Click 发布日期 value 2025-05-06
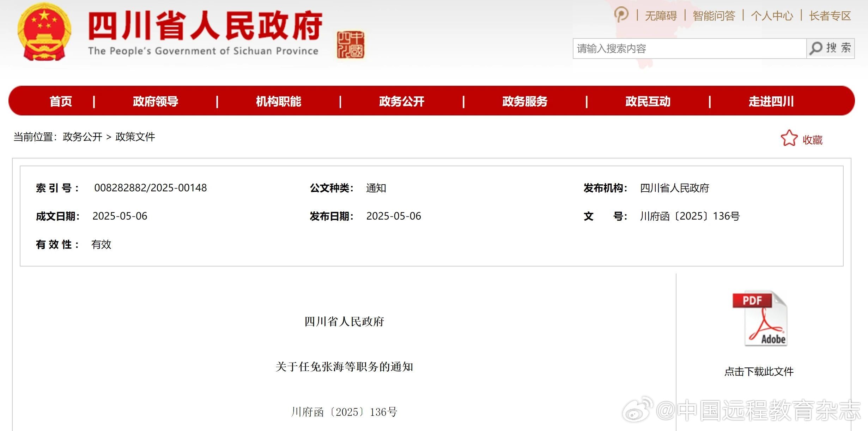Viewport: 868px width, 431px height. click(394, 216)
